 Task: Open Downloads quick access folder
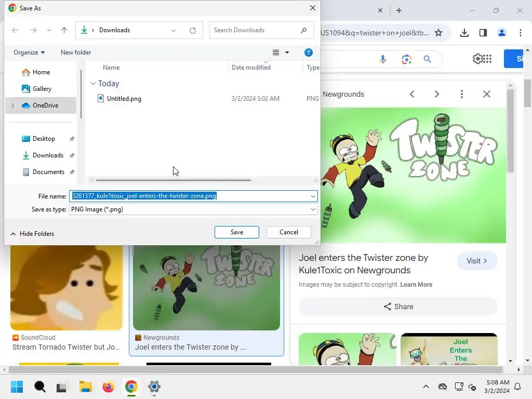(x=48, y=155)
